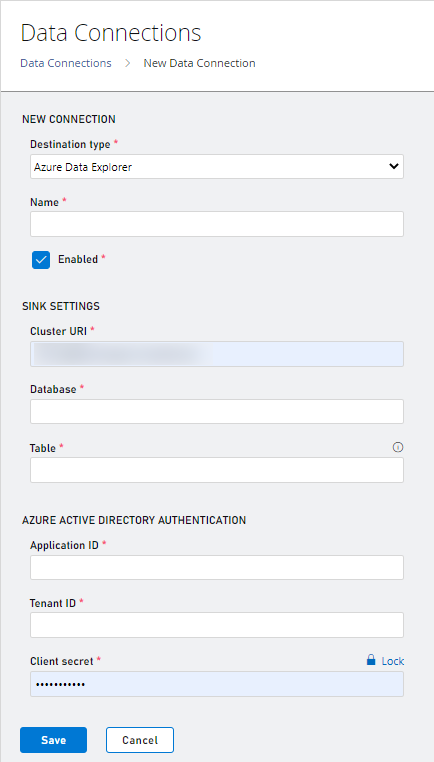Toggle the Enabled label
434x762 pixels.
click(78, 260)
